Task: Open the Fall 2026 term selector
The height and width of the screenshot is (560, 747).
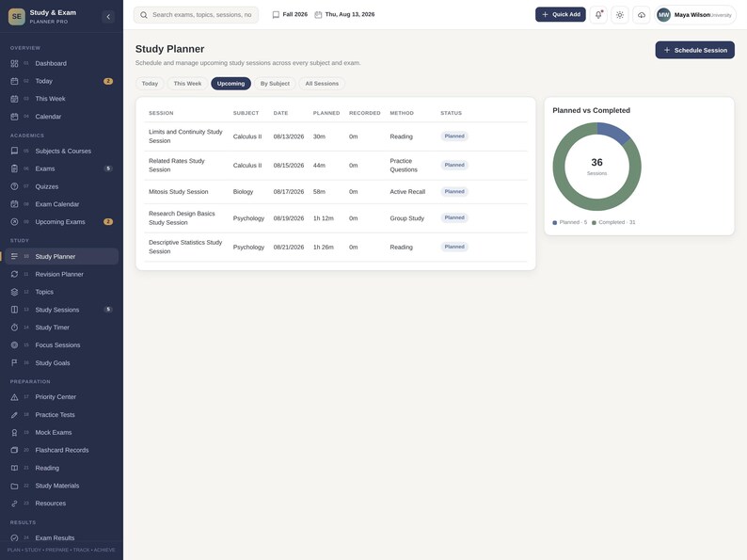Action: pos(290,15)
